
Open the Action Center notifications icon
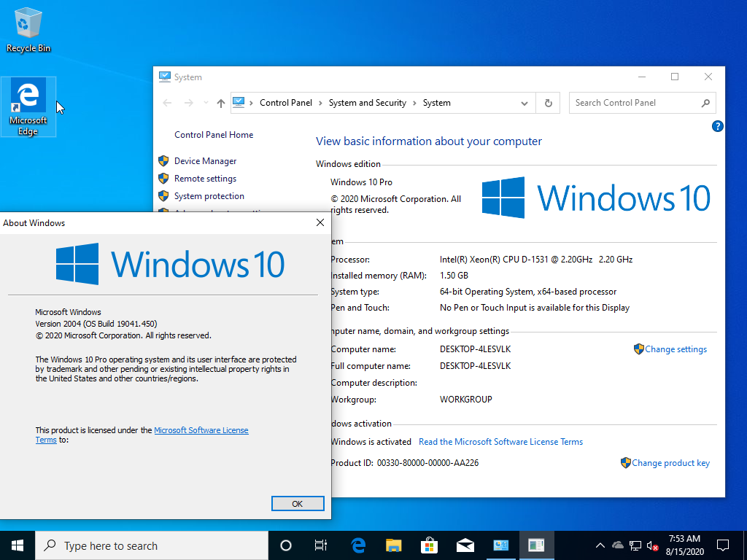tap(723, 545)
